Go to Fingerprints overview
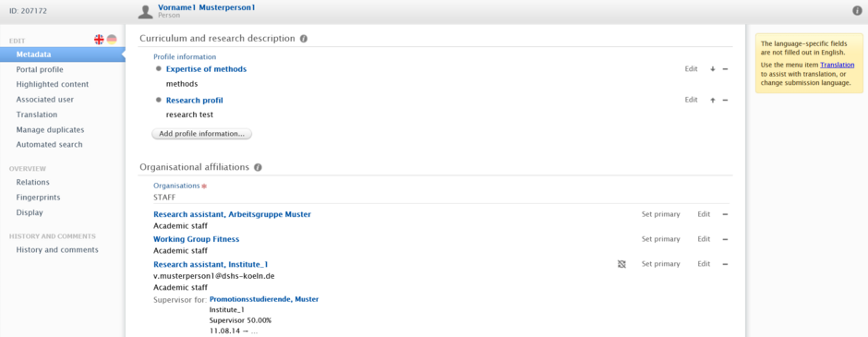868x337 pixels. pyautogui.click(x=38, y=197)
